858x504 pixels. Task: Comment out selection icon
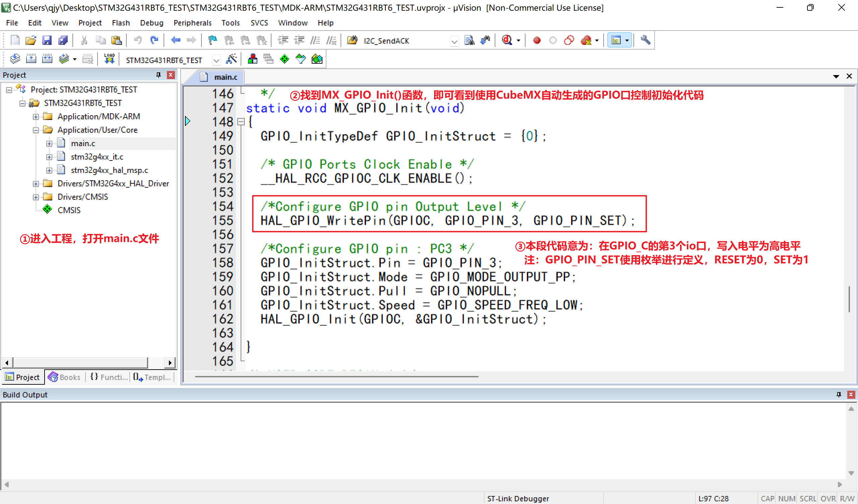[x=315, y=40]
